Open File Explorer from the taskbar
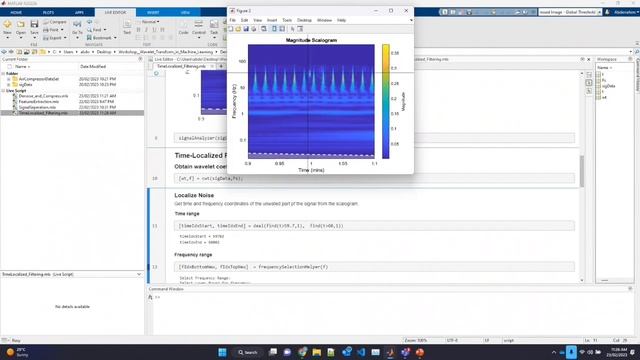 coord(317,352)
